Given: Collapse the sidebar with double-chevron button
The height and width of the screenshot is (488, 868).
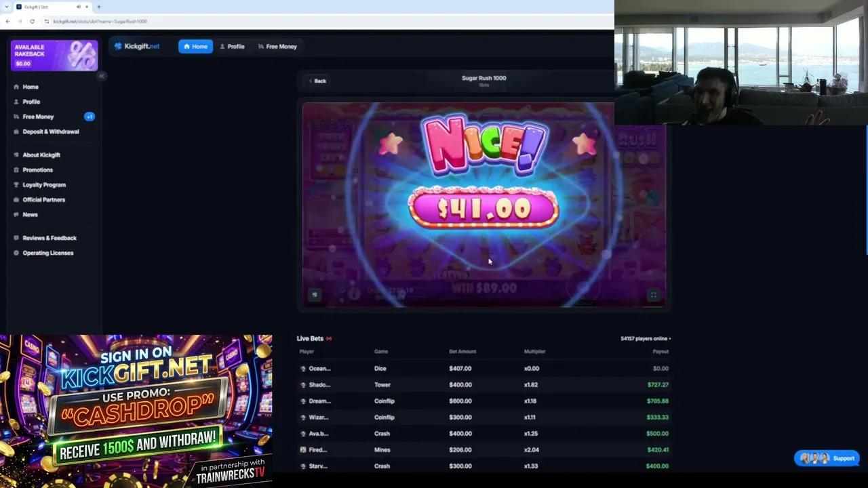Looking at the screenshot, I should point(101,76).
